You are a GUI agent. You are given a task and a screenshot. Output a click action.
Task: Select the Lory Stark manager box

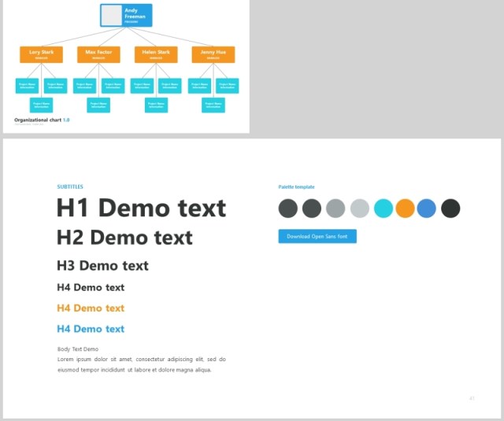[x=41, y=54]
